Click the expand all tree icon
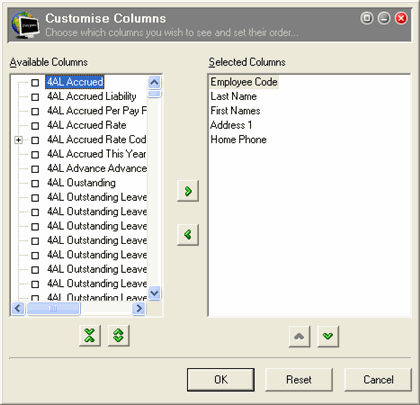Viewport: 420px width, 405px height. point(119,335)
